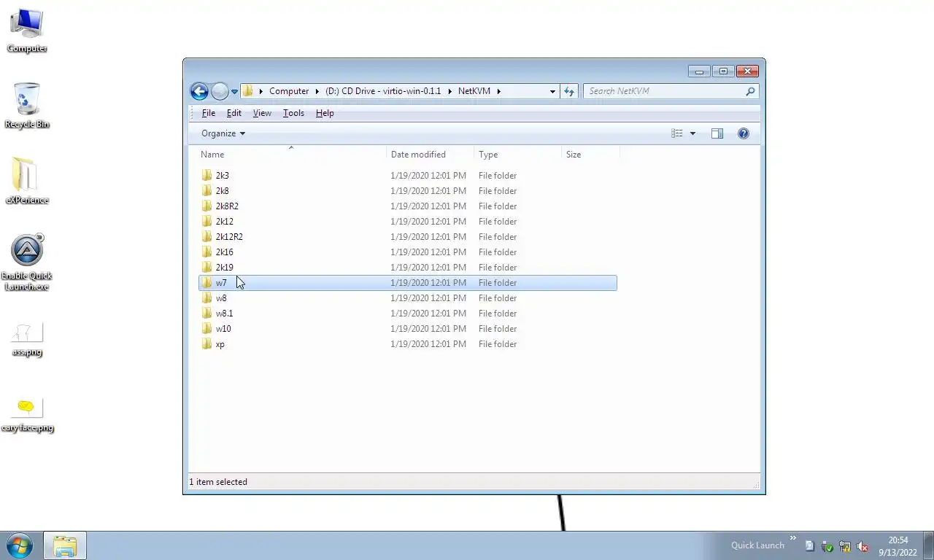Image resolution: width=934 pixels, height=560 pixels.
Task: Sort by Type column header
Action: click(x=518, y=155)
